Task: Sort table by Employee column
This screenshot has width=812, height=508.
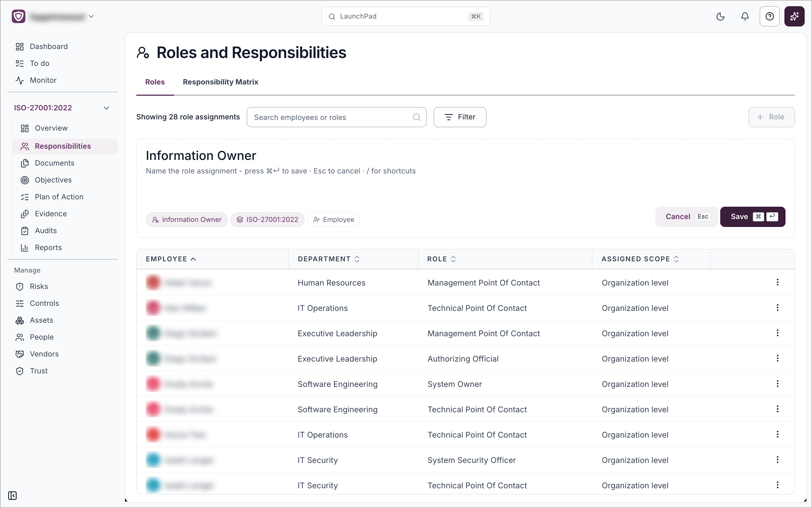Action: (171, 259)
